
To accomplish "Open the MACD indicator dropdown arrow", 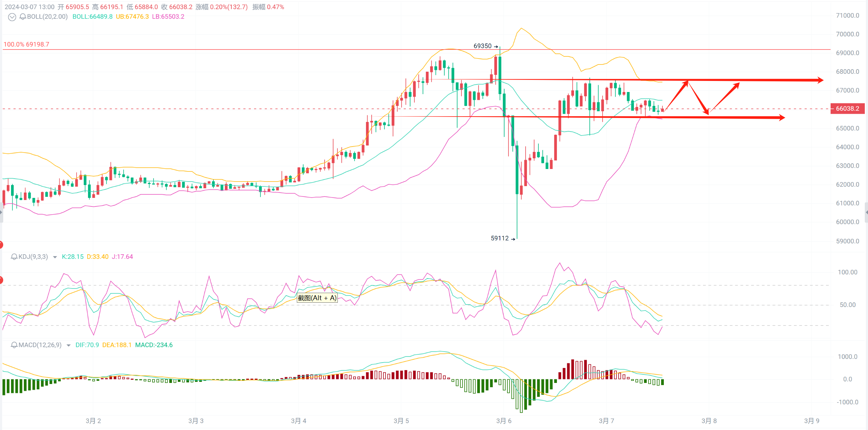I will (x=68, y=345).
